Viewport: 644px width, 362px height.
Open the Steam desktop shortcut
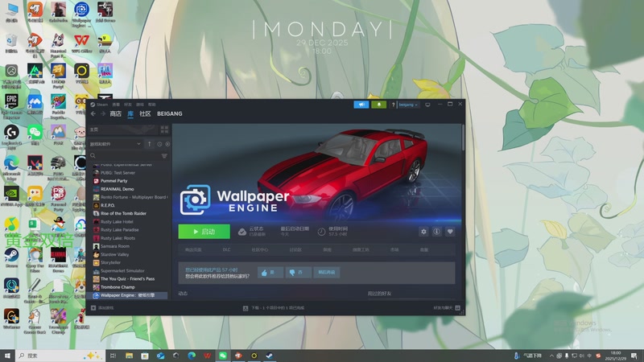(x=11, y=257)
